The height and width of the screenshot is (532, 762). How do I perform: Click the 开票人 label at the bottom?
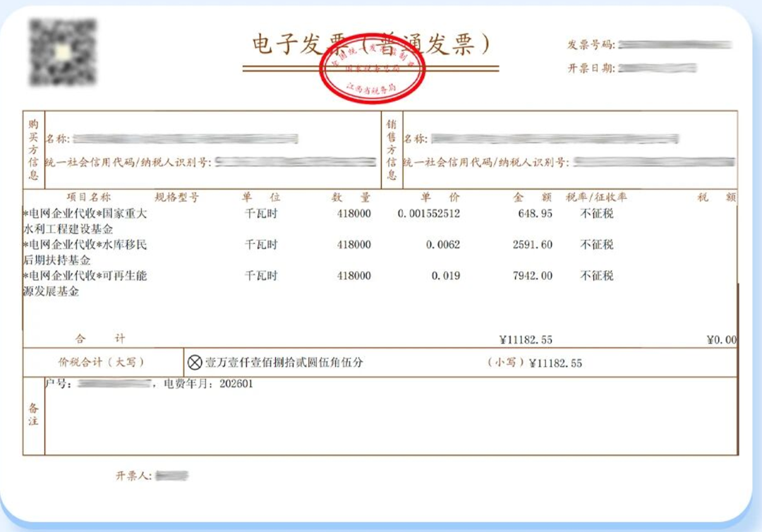coord(133,476)
